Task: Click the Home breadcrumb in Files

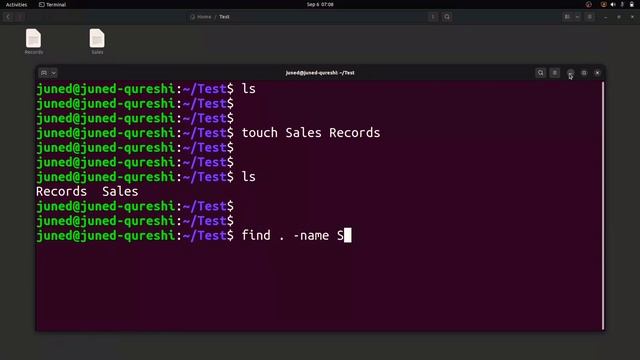Action: (x=201, y=17)
